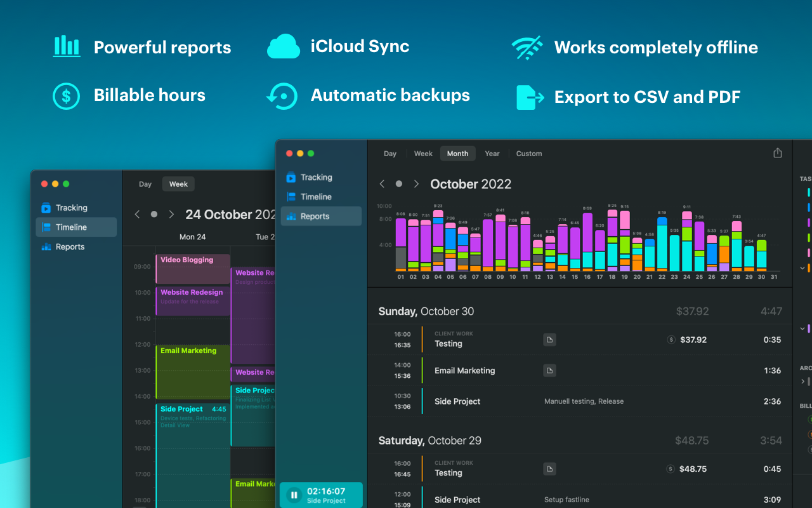Screen dimensions: 812x508
Task: Go to next month after October 2022
Action: tap(416, 184)
